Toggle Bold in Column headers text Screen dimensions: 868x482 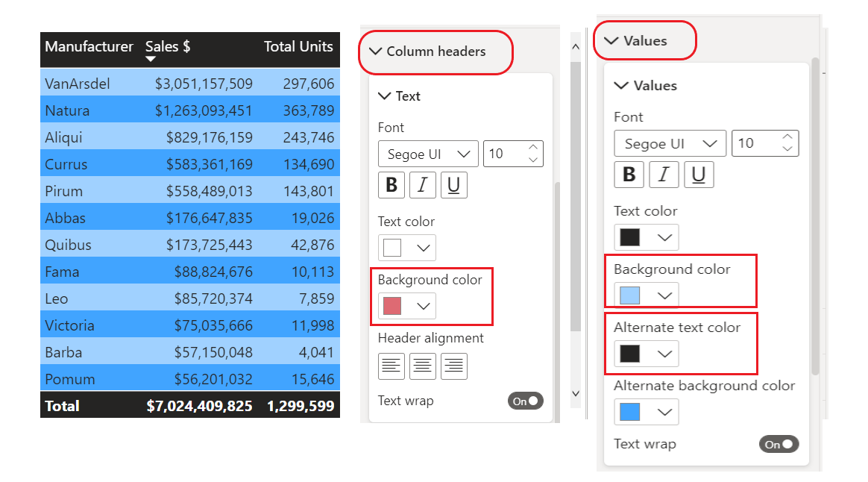[391, 184]
